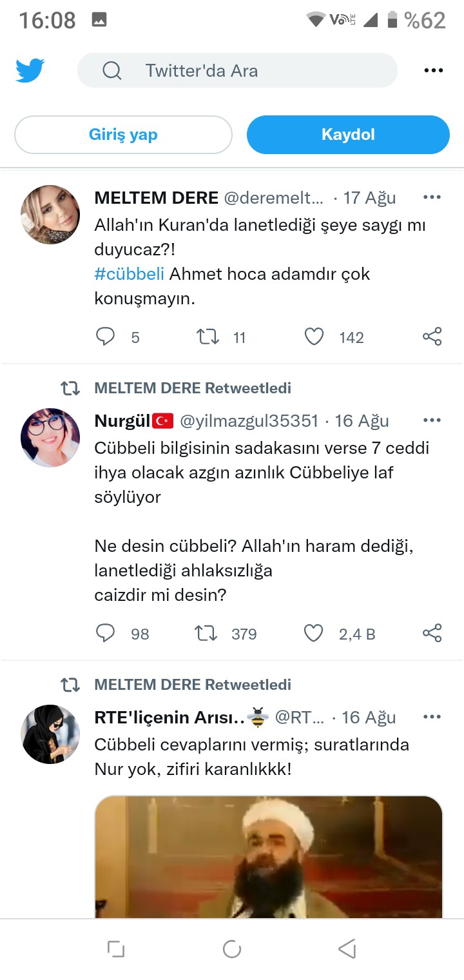The height and width of the screenshot is (980, 464).
Task: Open more options on RTE'liçenin Arısı tweet
Action: click(432, 718)
